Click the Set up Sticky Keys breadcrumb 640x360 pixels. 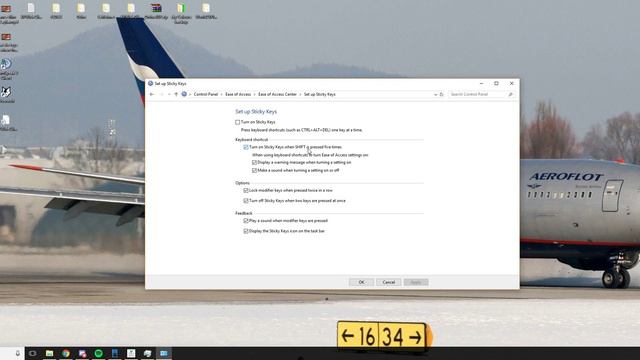[320, 94]
